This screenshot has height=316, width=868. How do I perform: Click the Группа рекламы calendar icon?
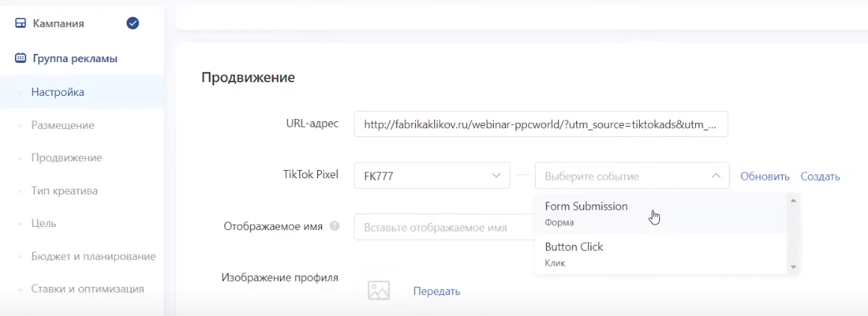[x=21, y=58]
